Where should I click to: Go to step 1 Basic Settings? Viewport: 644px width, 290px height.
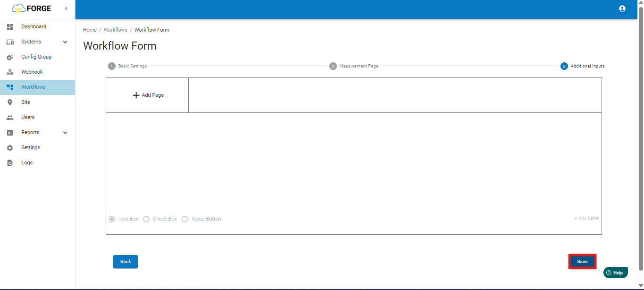(x=127, y=66)
